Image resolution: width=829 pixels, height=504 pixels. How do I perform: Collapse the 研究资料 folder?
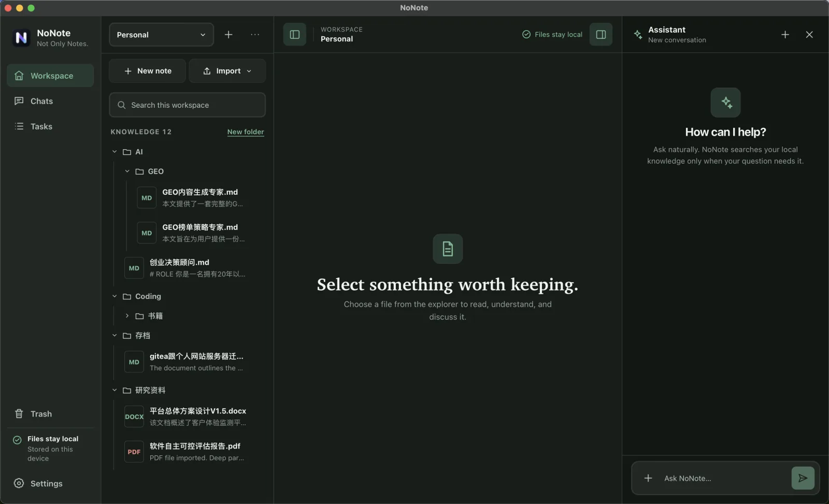[115, 390]
